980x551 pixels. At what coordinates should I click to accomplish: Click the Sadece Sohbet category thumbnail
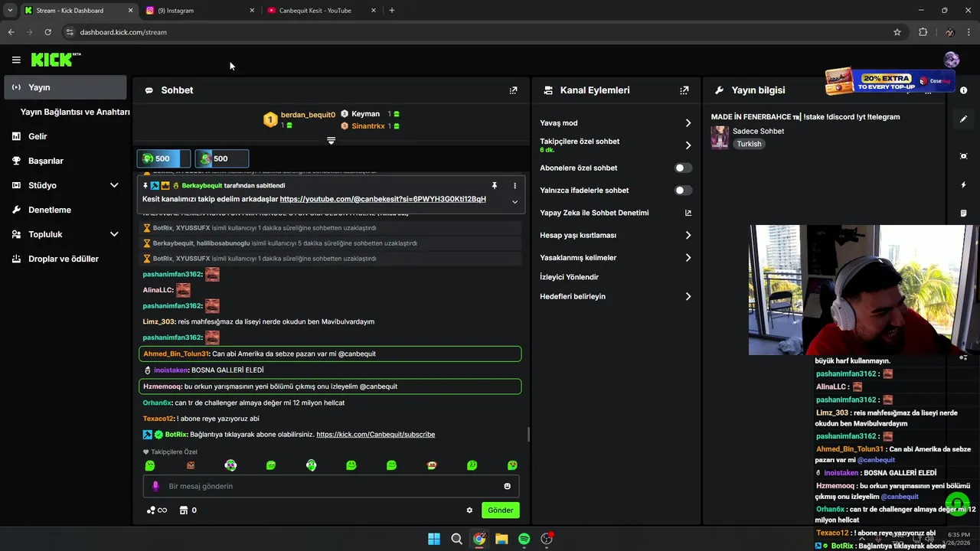(x=720, y=137)
